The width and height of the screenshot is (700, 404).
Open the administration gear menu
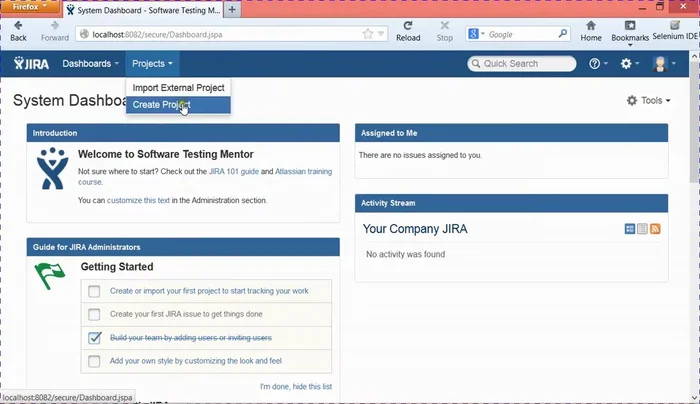pyautogui.click(x=628, y=64)
